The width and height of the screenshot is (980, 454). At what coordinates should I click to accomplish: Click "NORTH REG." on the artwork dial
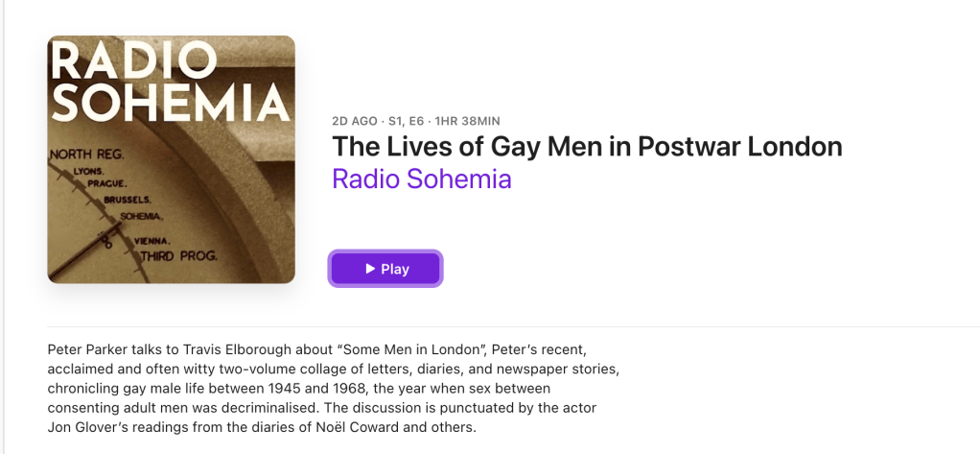(82, 154)
